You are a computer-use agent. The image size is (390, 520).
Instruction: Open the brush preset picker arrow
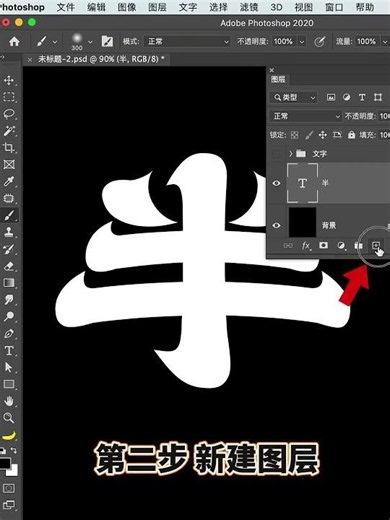(90, 42)
